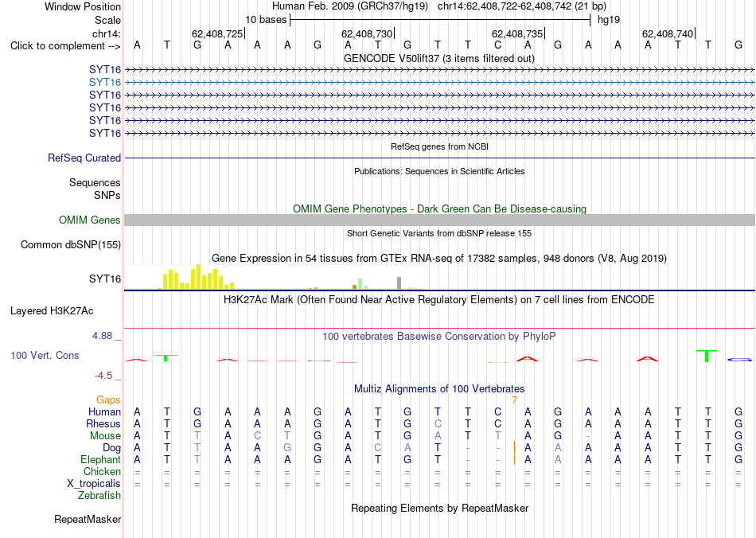The height and width of the screenshot is (538, 756).
Task: Click the hg19 label beside the scale bar
Action: 609,20
